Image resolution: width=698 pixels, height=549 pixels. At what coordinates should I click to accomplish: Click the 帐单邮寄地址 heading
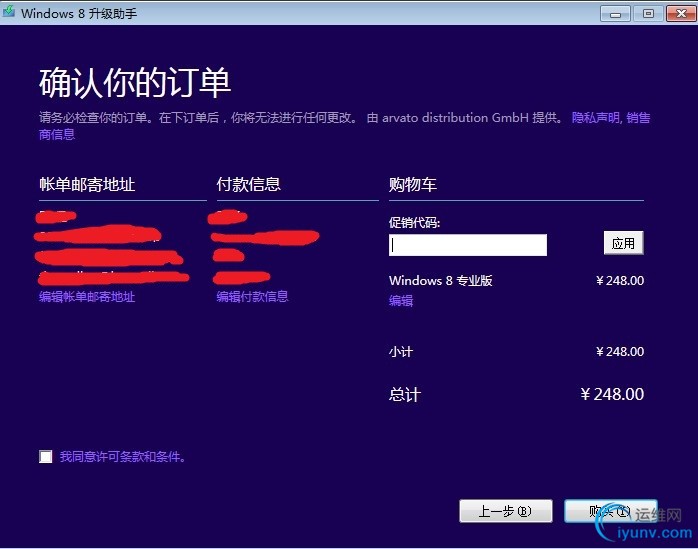[x=87, y=184]
